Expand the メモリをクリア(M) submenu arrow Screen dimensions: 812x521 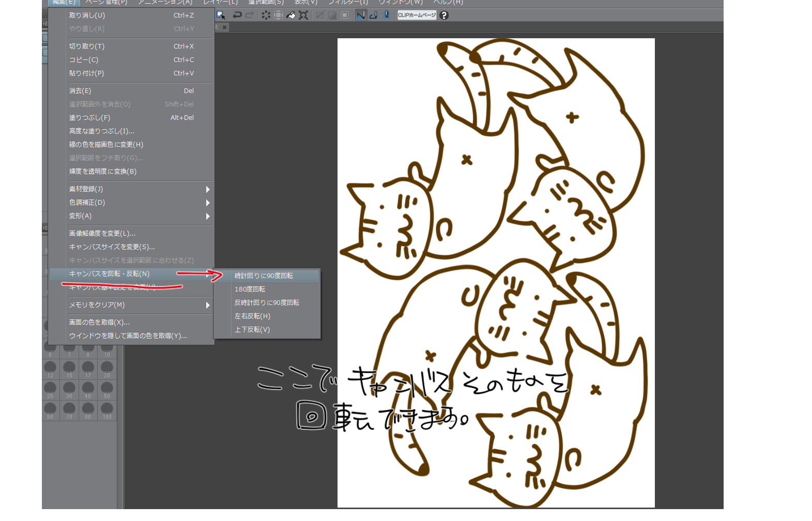point(208,305)
